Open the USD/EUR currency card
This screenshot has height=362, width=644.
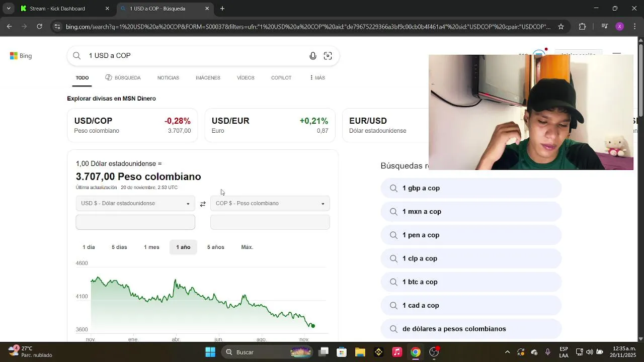point(270,125)
